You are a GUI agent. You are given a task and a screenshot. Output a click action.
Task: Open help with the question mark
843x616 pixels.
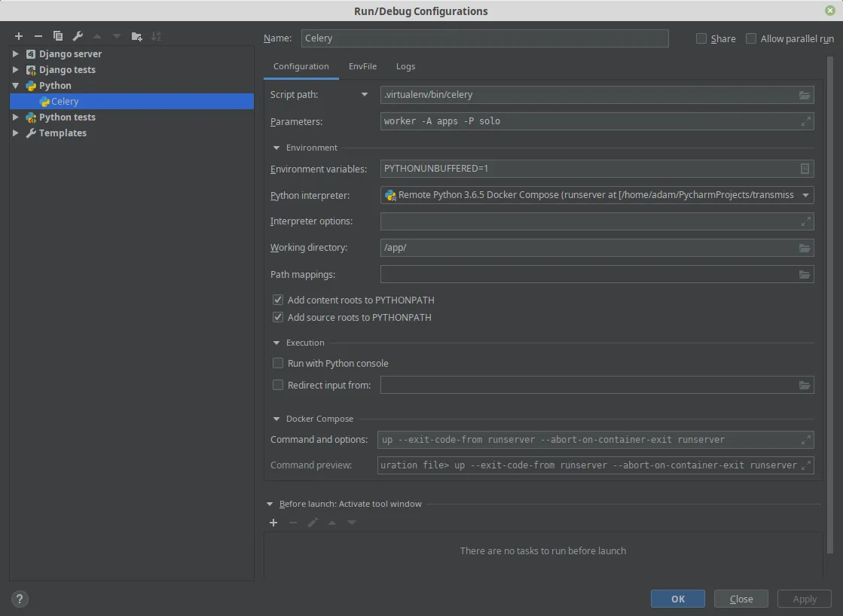tap(20, 599)
